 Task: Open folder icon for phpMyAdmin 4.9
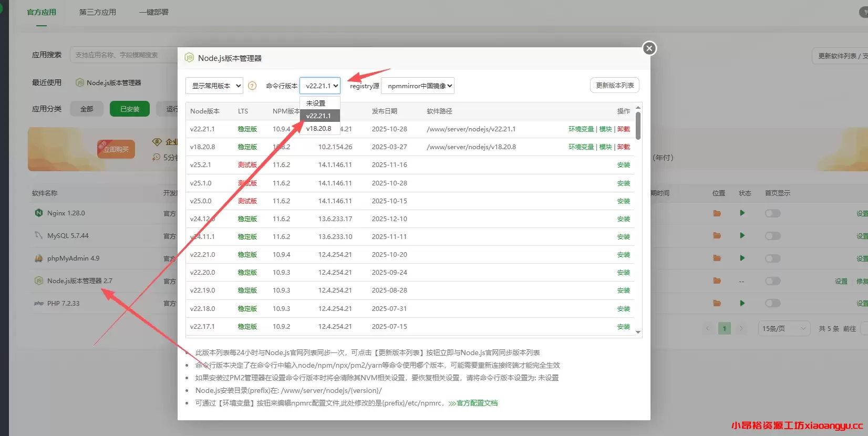click(x=717, y=258)
